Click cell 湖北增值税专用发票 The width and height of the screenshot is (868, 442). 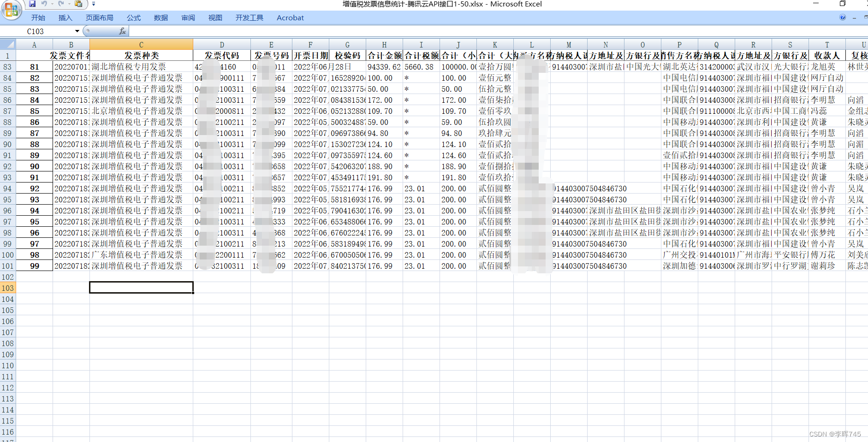[x=141, y=67]
